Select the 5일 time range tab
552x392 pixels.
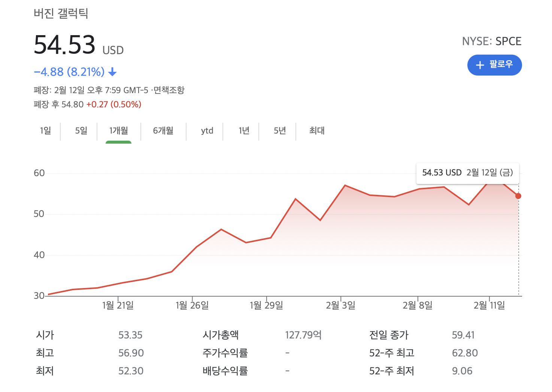(x=81, y=131)
